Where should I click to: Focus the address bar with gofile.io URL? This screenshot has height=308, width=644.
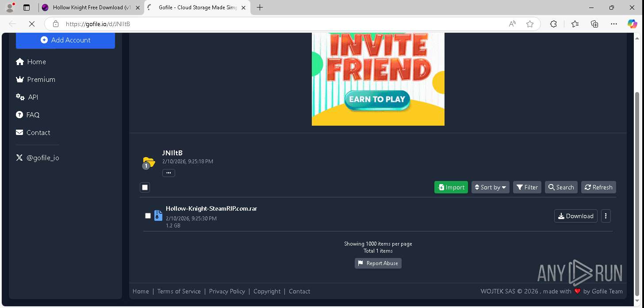[x=283, y=24]
